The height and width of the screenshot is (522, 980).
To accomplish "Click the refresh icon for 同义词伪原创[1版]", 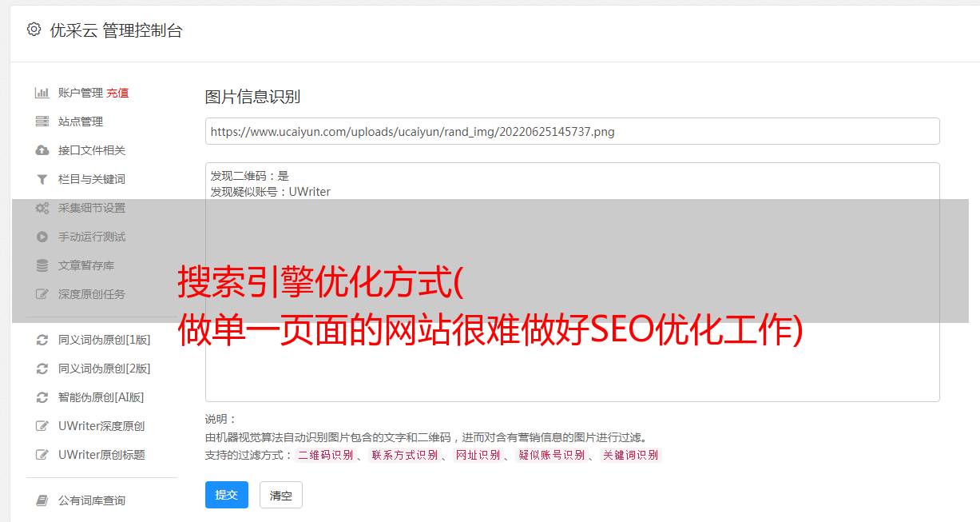I will pyautogui.click(x=42, y=340).
